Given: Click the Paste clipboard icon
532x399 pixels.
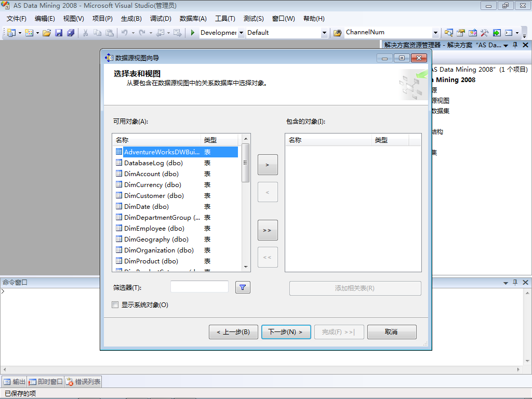Looking at the screenshot, I should (109, 33).
